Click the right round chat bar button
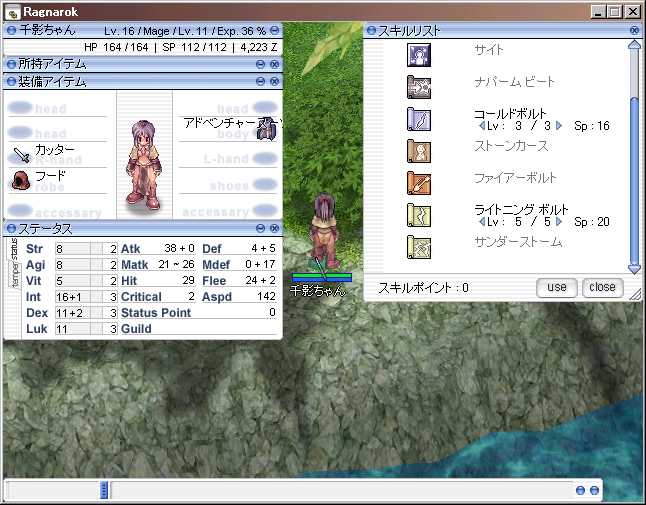 coord(594,490)
